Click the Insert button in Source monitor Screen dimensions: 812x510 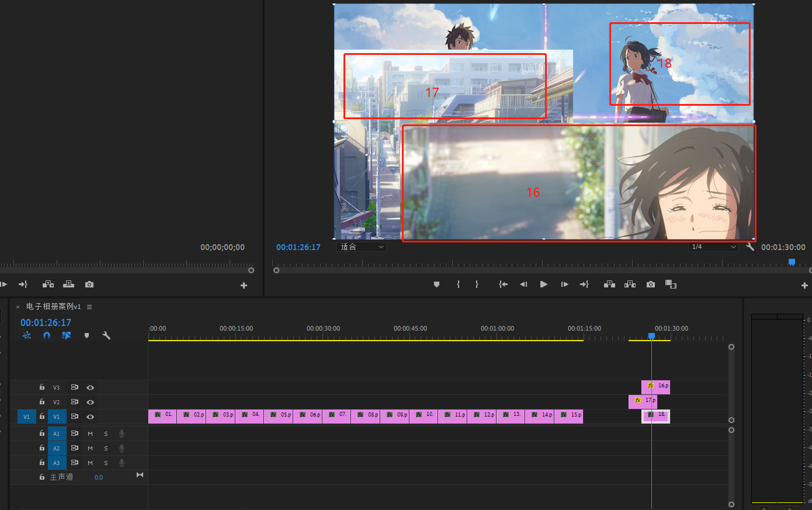pyautogui.click(x=48, y=285)
